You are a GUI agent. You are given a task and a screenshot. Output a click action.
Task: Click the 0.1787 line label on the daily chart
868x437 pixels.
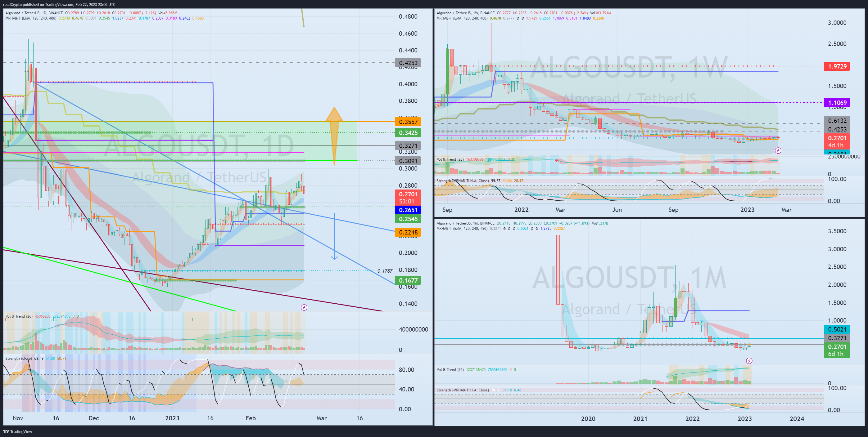click(385, 271)
